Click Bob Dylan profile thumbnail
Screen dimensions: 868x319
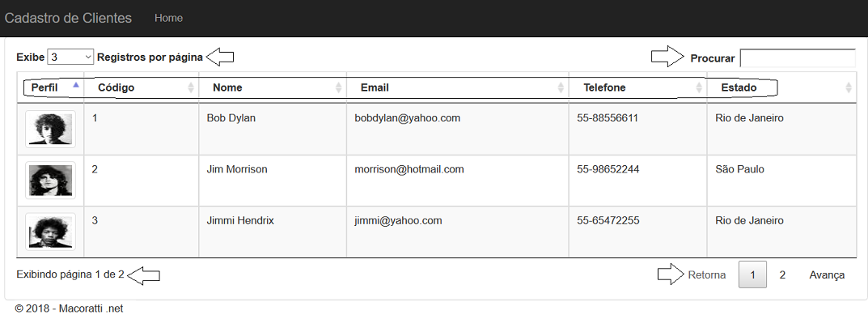click(50, 129)
